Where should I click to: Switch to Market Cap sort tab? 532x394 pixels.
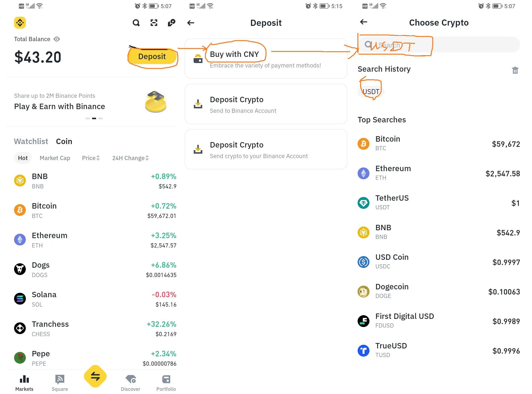pyautogui.click(x=55, y=158)
